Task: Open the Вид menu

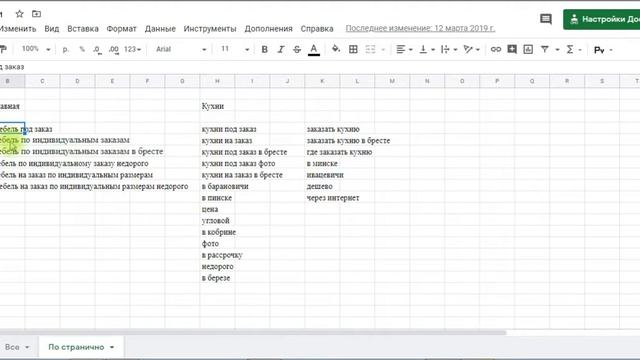Action: point(51,29)
